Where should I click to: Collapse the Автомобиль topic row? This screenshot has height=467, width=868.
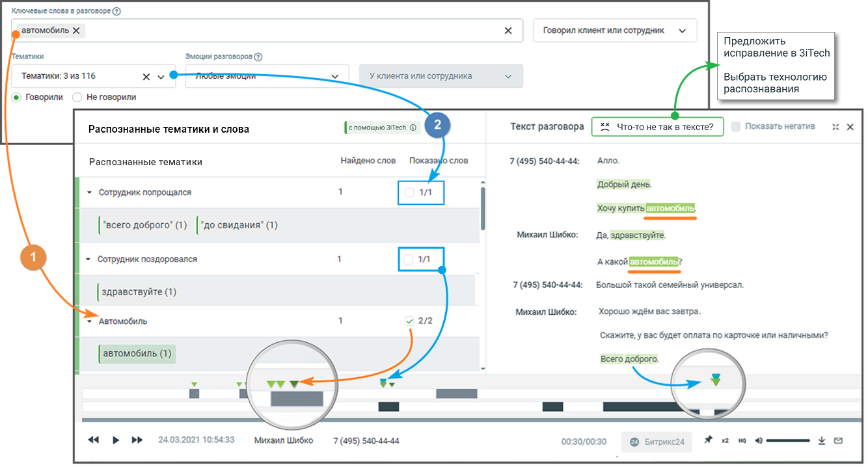[x=89, y=321]
